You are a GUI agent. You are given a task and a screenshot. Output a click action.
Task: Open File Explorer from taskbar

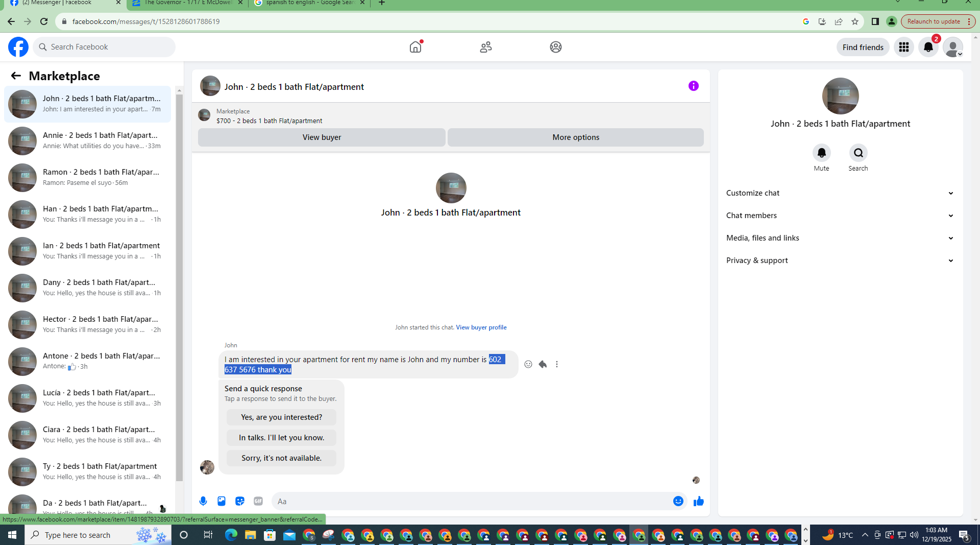click(x=250, y=535)
